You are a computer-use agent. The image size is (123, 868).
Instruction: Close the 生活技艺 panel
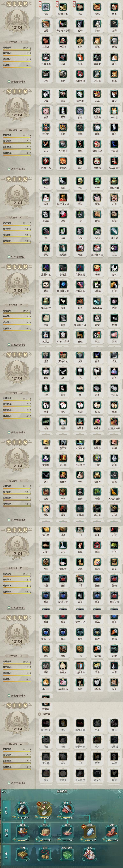click(x=119, y=791)
